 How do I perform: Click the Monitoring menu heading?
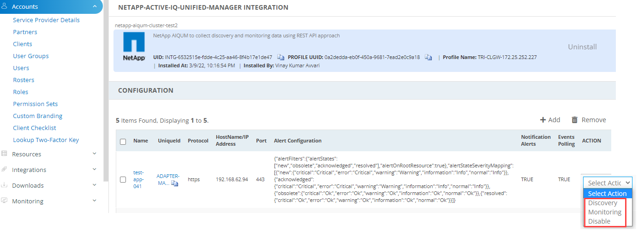pyautogui.click(x=28, y=201)
